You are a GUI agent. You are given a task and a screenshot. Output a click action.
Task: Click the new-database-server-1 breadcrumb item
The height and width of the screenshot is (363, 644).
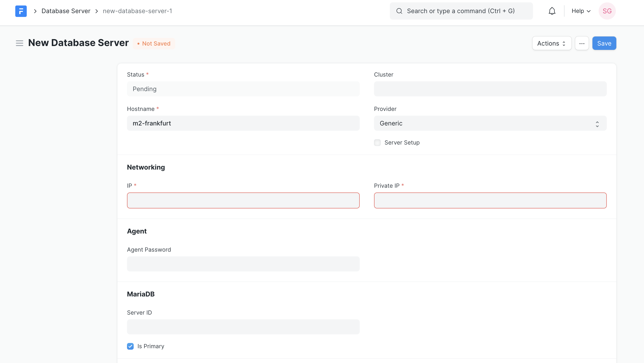click(137, 10)
